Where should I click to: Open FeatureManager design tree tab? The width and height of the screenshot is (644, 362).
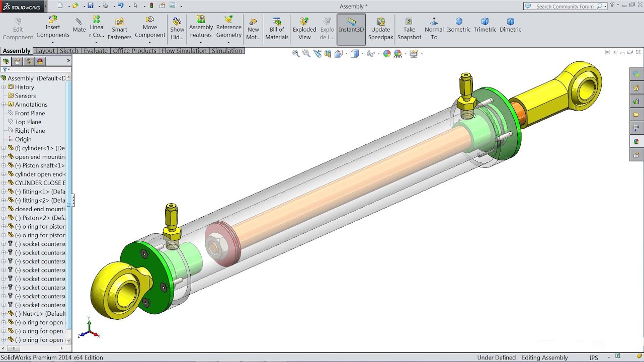click(6, 61)
